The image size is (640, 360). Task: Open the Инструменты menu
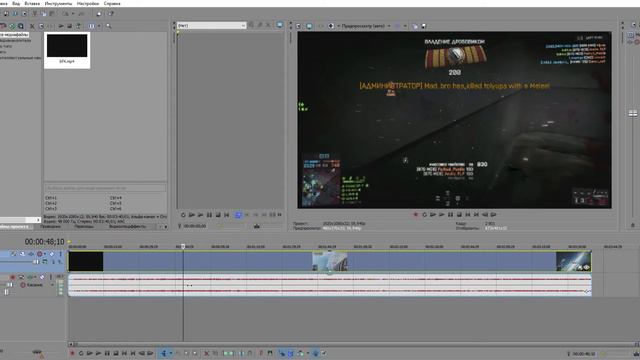pos(58,3)
